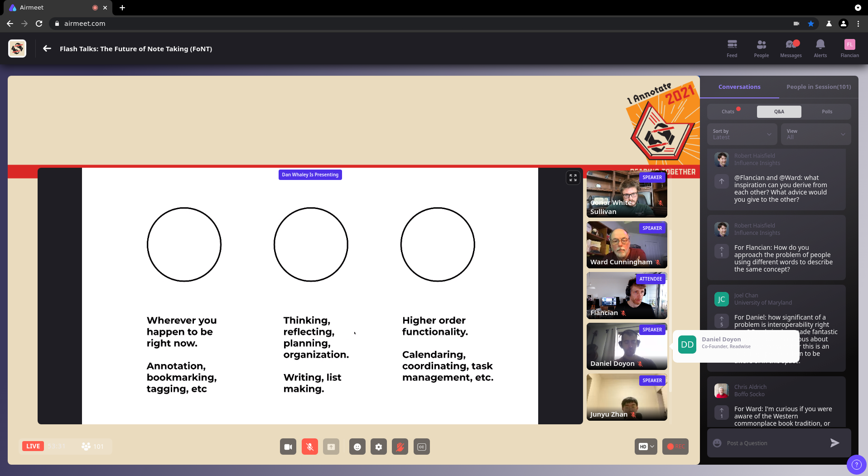
Task: Select Daniel Doyon's video tile
Action: click(627, 346)
